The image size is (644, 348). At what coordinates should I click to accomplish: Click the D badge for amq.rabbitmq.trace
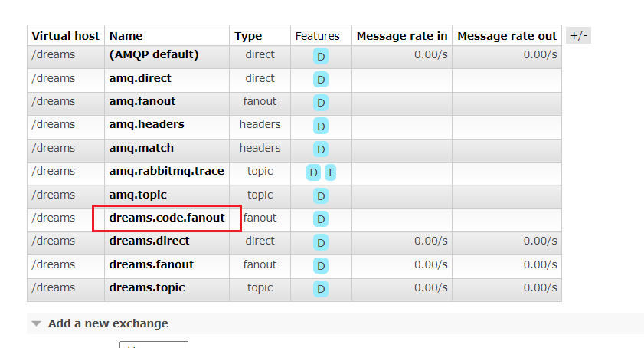click(313, 172)
